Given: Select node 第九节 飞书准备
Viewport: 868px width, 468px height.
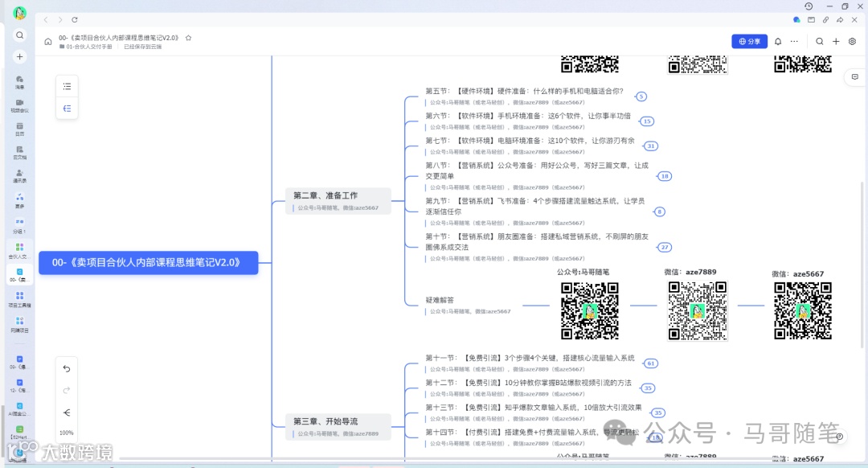Looking at the screenshot, I should click(x=534, y=206).
